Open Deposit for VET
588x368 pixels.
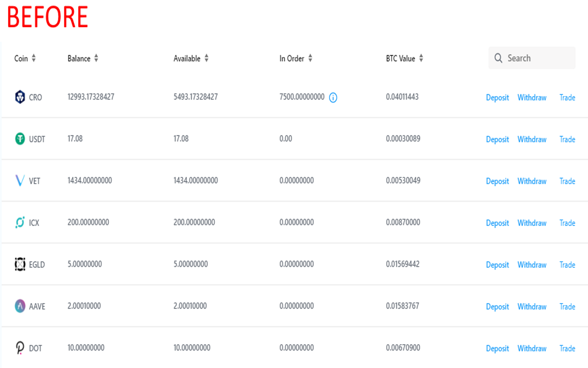pyautogui.click(x=498, y=181)
